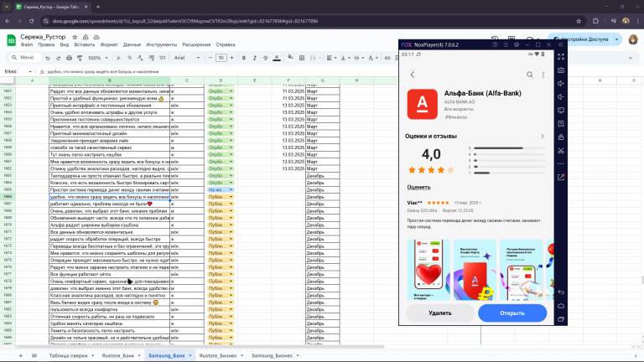644x362 pixels.
Task: Click the scissors screenshot tool in NoxPlayer
Action: point(561,151)
